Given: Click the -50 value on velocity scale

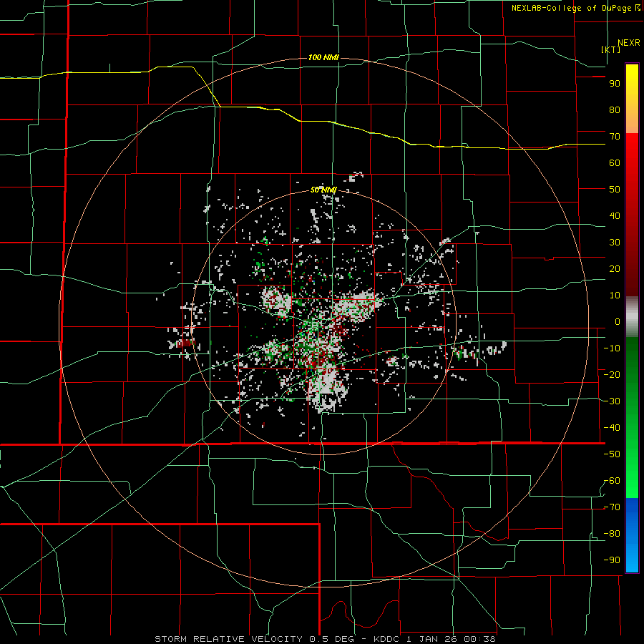Looking at the screenshot, I should [612, 454].
